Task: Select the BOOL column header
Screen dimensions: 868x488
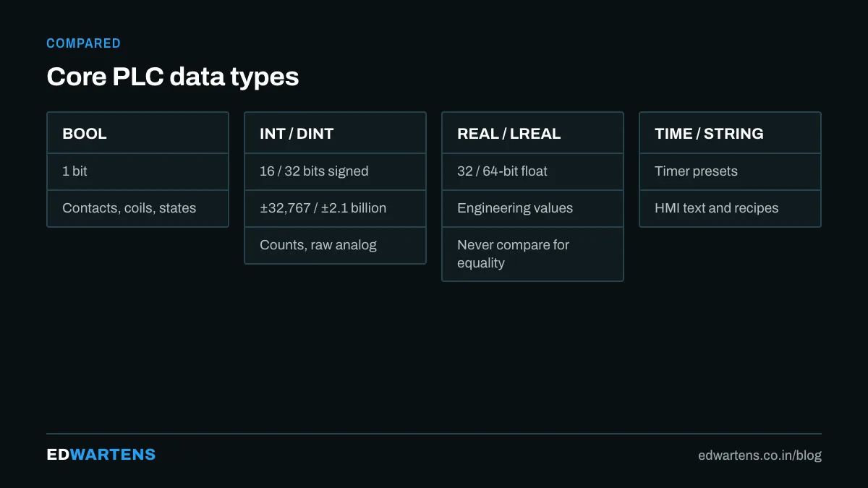Action: 137,133
